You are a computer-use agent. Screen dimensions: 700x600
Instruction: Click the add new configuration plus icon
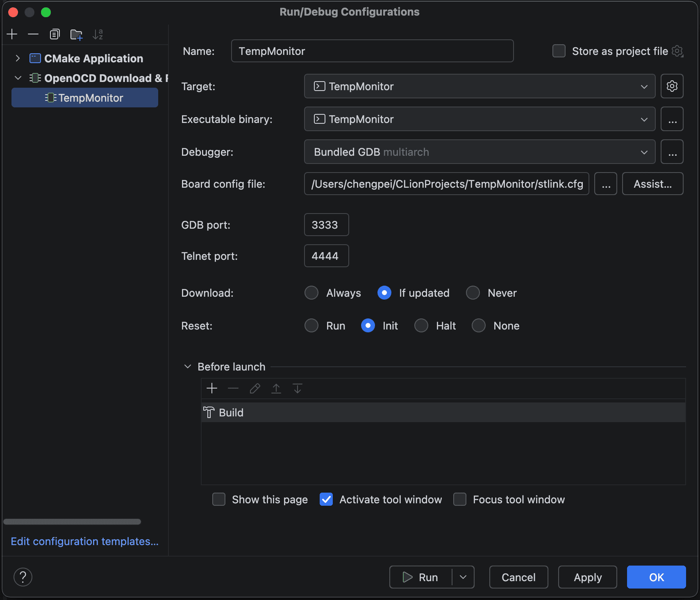12,34
